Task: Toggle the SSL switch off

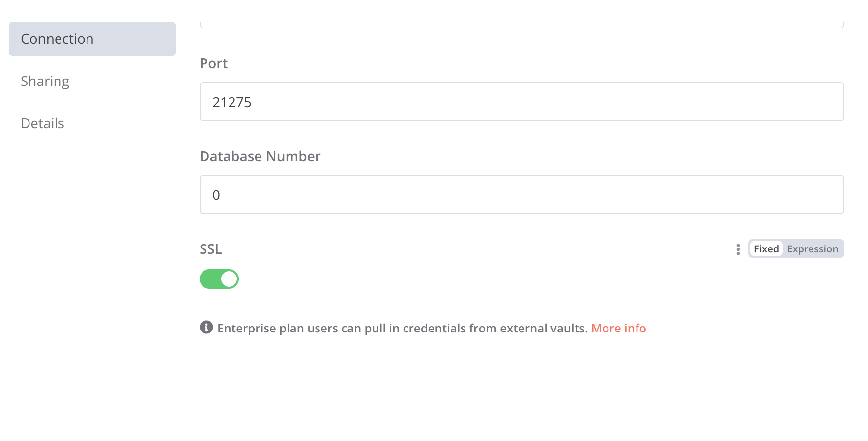Action: [x=219, y=279]
